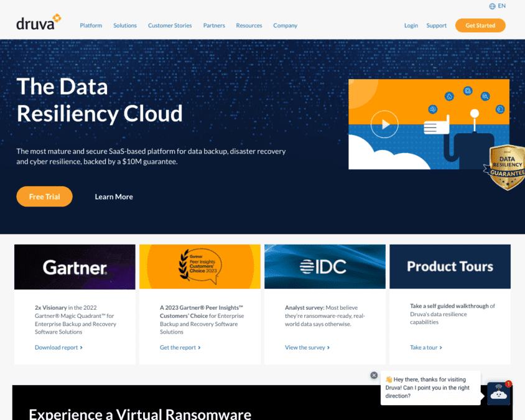Click the Data Resiliency Guarantee badge
This screenshot has width=525, height=420.
click(506, 167)
